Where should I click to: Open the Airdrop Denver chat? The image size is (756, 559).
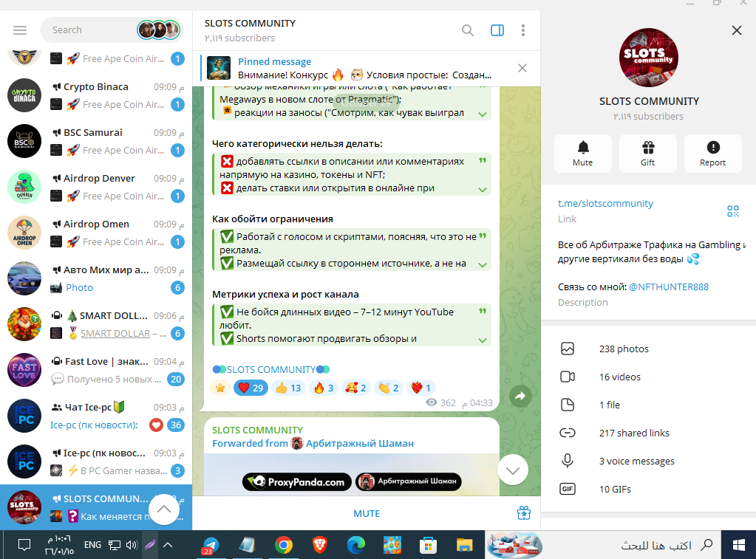click(x=96, y=187)
